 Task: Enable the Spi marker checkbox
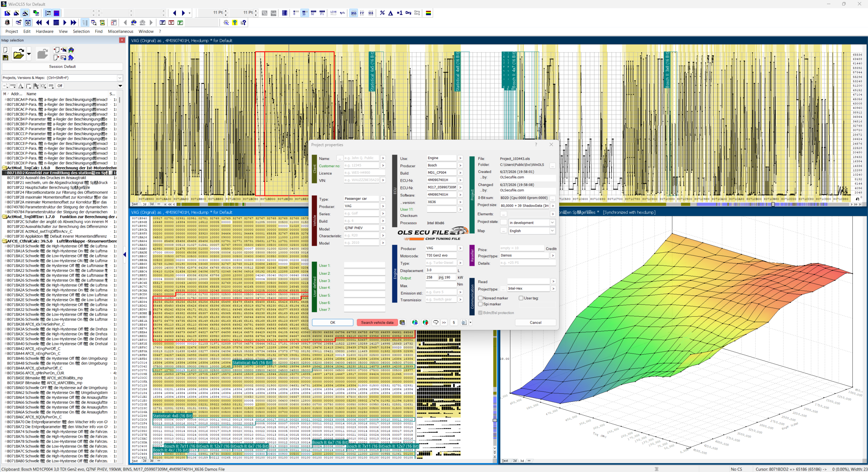click(x=480, y=304)
